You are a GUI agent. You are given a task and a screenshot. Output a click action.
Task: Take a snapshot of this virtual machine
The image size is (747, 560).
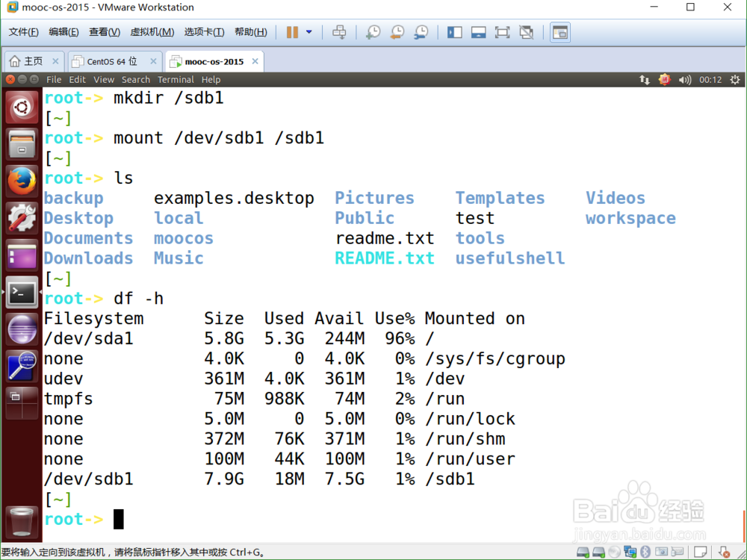373,32
